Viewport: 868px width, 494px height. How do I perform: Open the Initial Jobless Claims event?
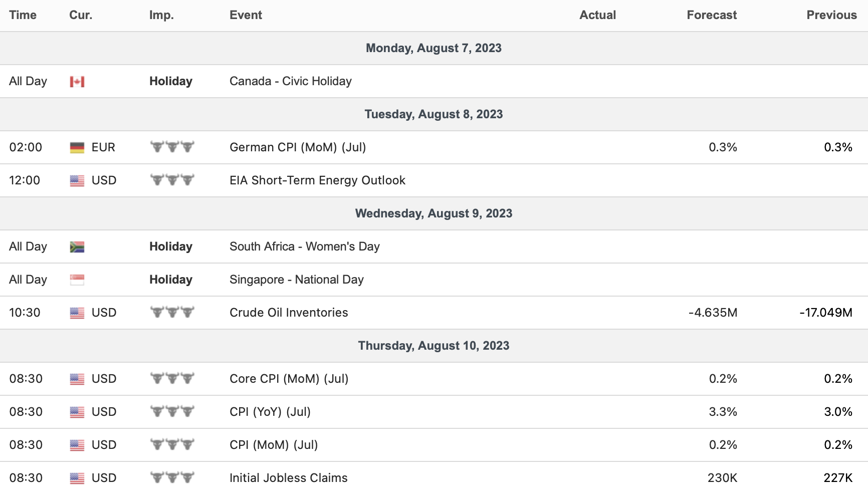[288, 478]
